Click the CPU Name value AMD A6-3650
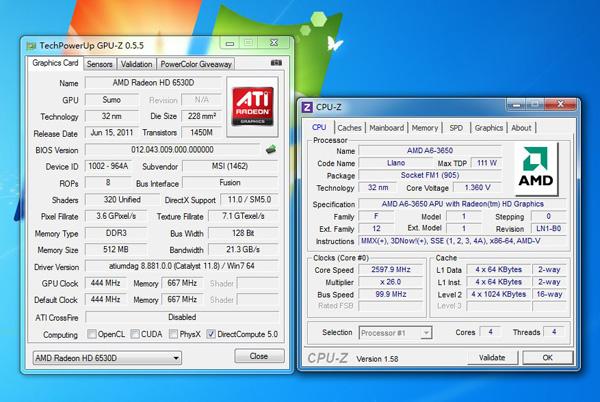Viewport: 600px width, 402px height. [x=430, y=151]
